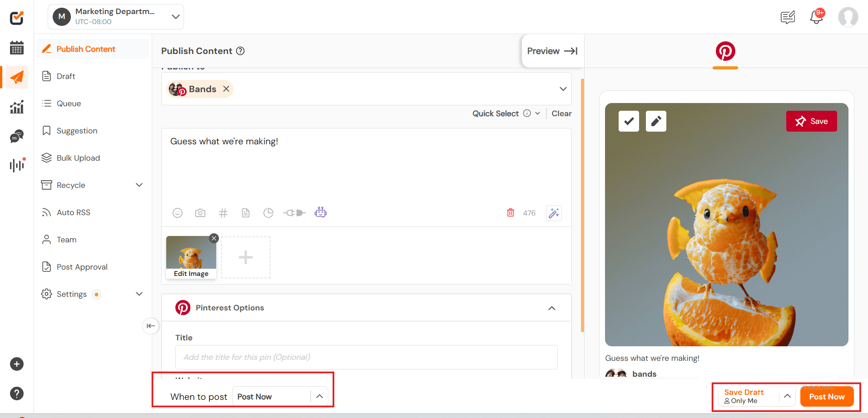Click the pin Title input field
Screen dimensions: 868x418
(366, 357)
